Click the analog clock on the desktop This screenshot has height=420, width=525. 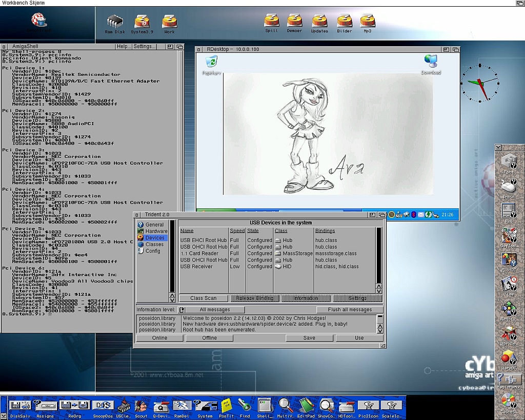(480, 83)
